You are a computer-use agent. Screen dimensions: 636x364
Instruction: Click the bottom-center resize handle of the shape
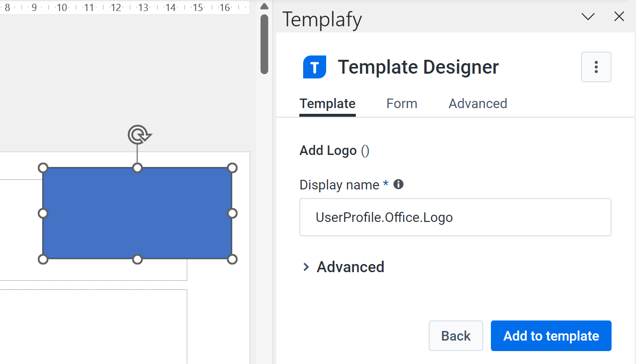click(x=137, y=259)
